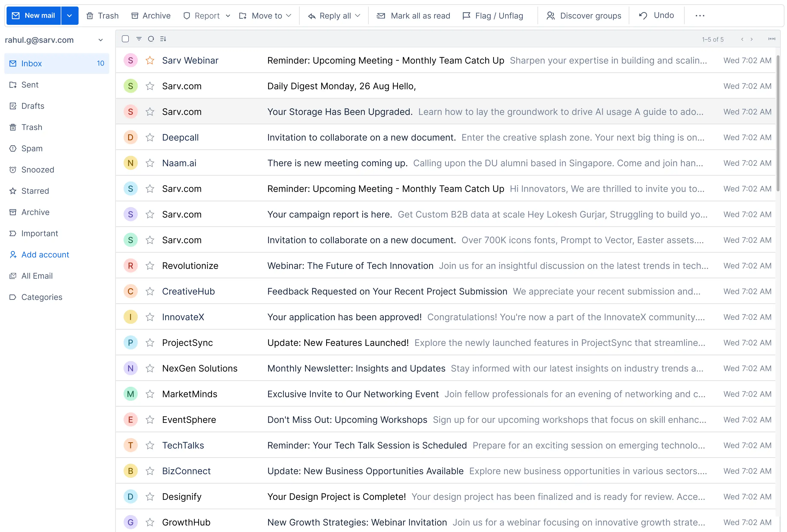Click the sort order icon in the list toolbar
Image resolution: width=787 pixels, height=532 pixels.
pos(163,39)
